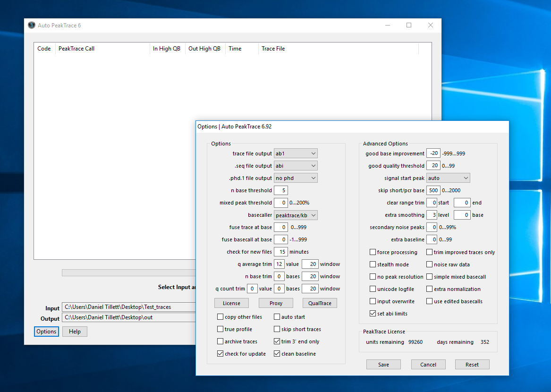Screen dimensions: 551x392
Task: Check the no peak resolution box
Action: click(373, 277)
